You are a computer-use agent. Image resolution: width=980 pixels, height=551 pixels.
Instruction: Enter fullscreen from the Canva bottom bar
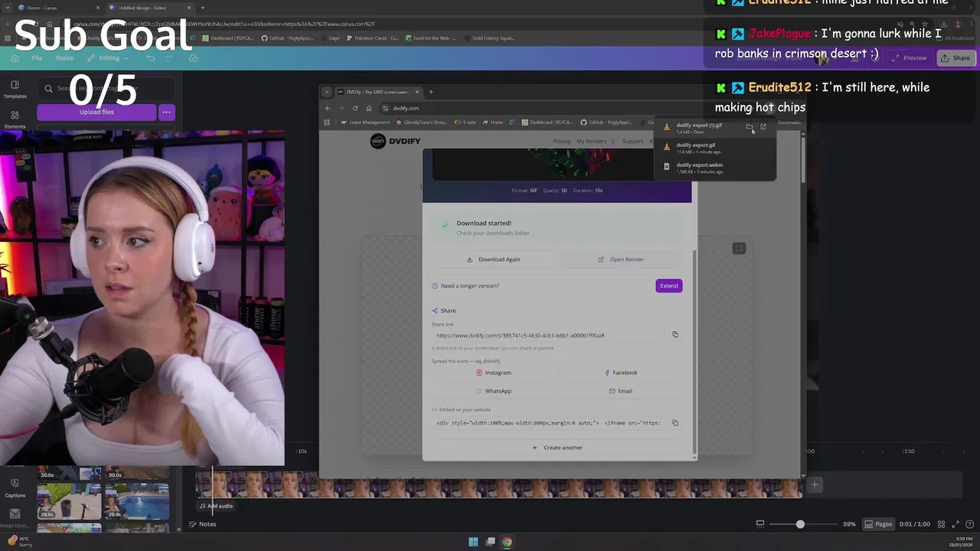[x=956, y=524]
